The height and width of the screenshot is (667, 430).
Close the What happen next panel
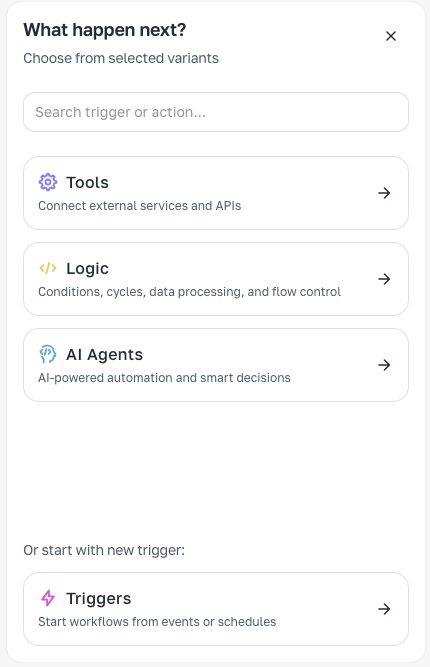[391, 36]
